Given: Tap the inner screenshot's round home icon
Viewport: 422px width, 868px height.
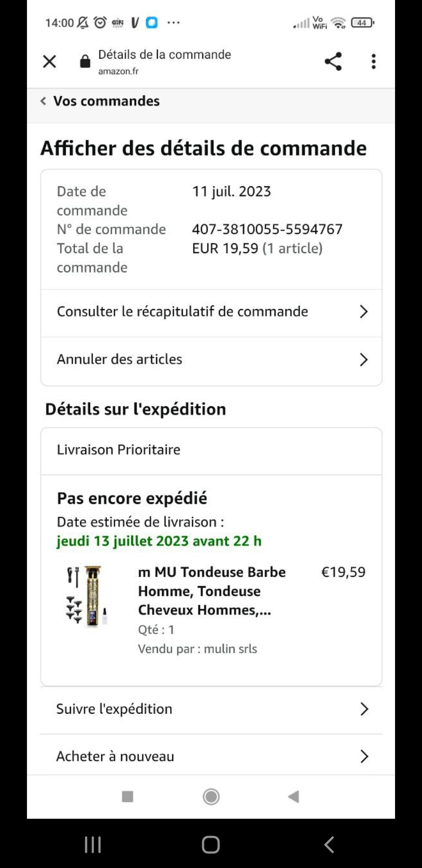Looking at the screenshot, I should (x=211, y=796).
